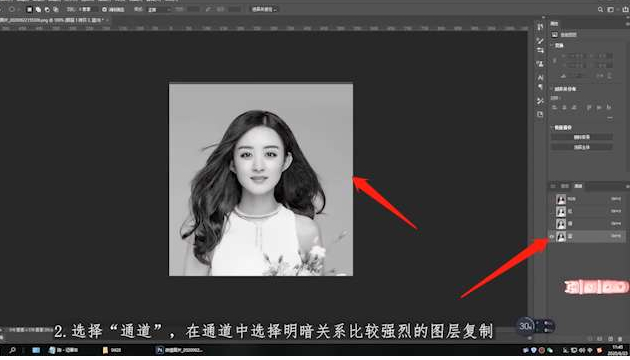Click the Delete Current Channel trash icon
630x360 pixels.
pos(620,339)
